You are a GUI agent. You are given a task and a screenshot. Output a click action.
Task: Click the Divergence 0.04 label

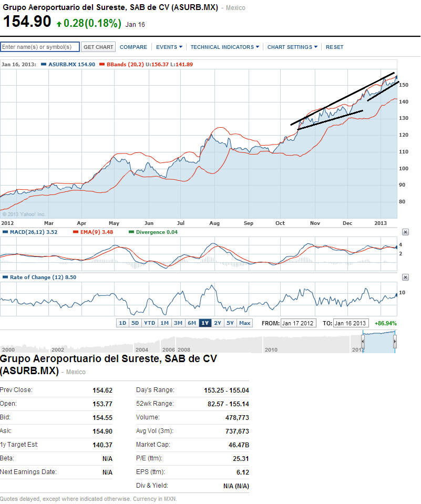coord(157,232)
